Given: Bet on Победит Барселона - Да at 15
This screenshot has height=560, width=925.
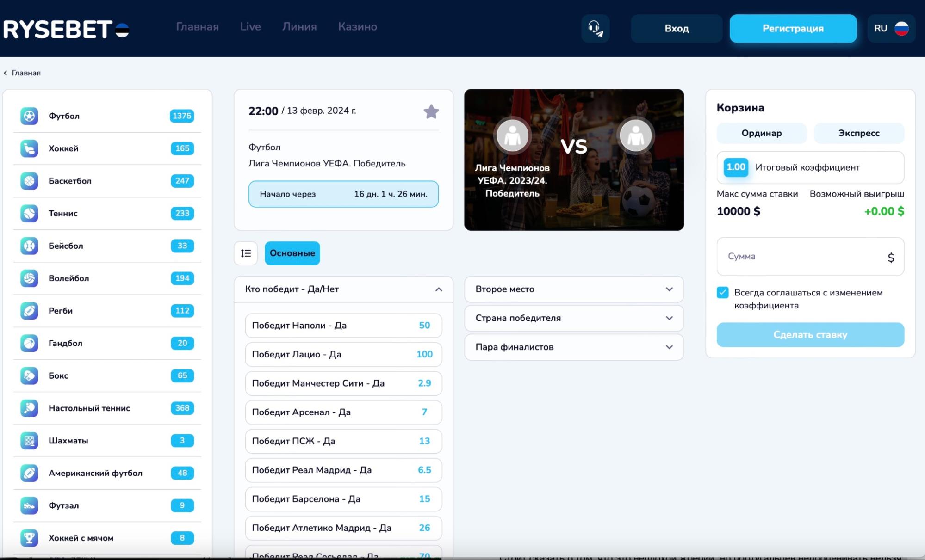Looking at the screenshot, I should tap(343, 499).
